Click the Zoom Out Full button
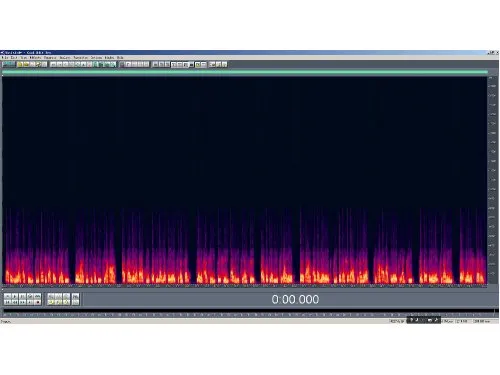This screenshot has width=500, height=375. click(66, 296)
